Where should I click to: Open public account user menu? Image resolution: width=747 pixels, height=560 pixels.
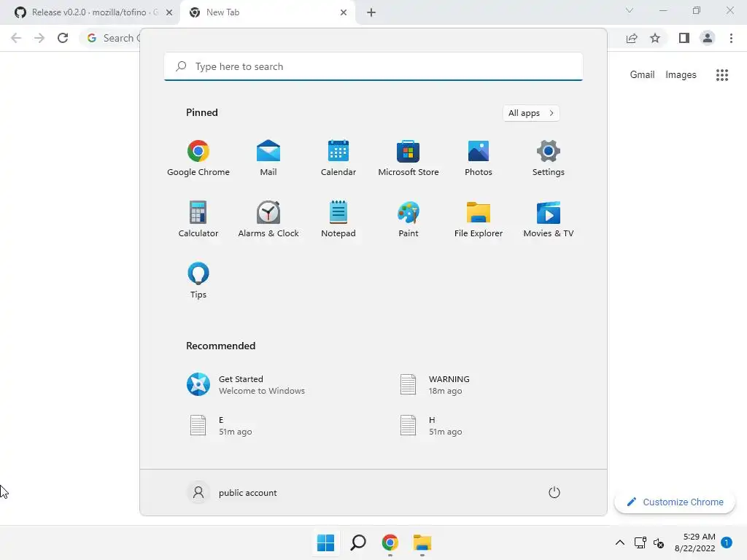click(x=232, y=492)
